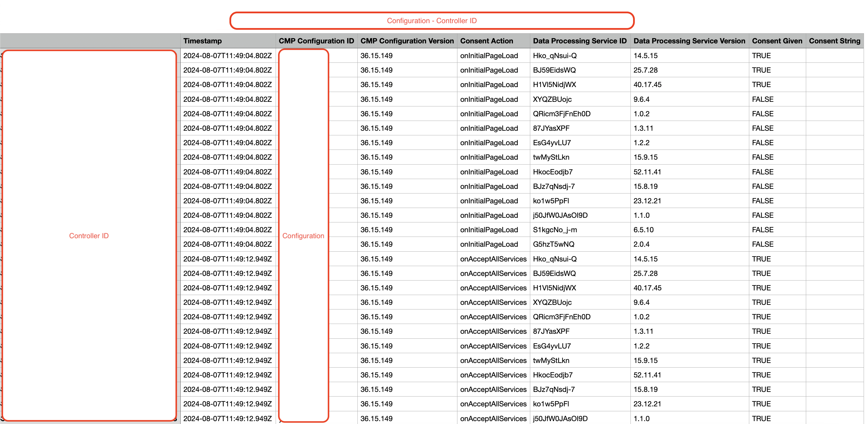
Task: Click service version 6.5.10
Action: pyautogui.click(x=643, y=230)
